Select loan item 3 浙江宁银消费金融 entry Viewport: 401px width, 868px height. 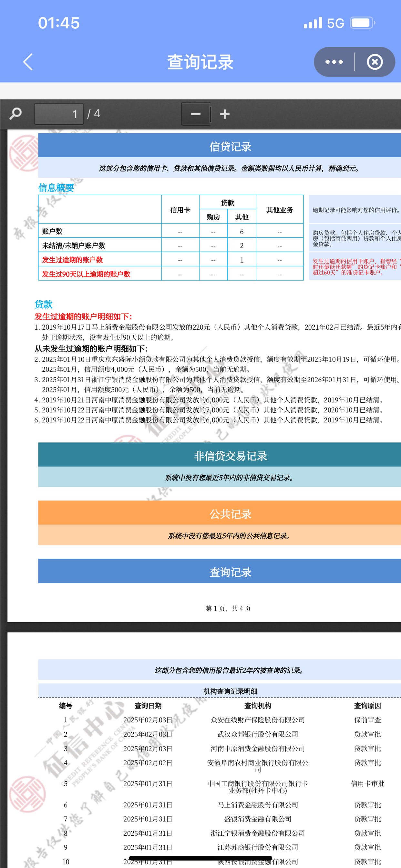(x=218, y=385)
